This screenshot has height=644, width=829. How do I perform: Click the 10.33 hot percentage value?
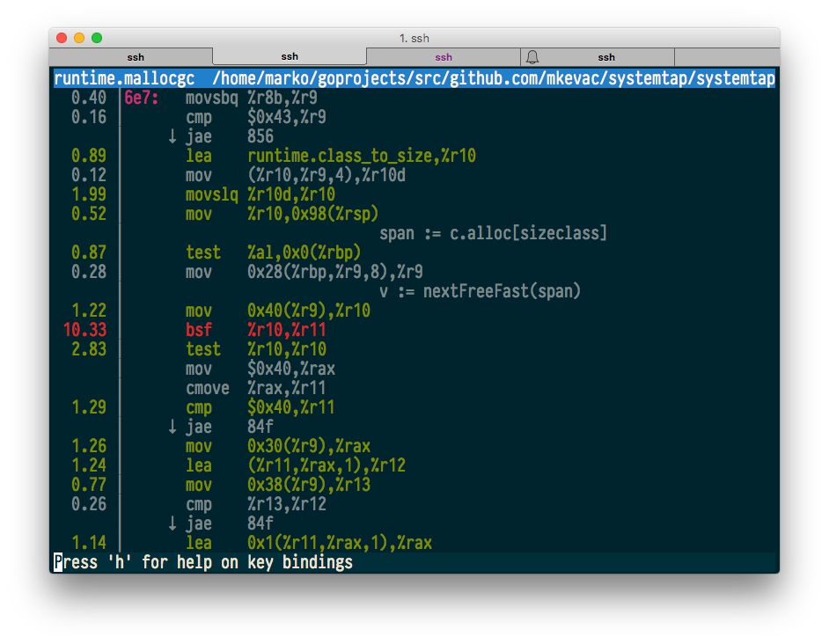click(x=85, y=330)
